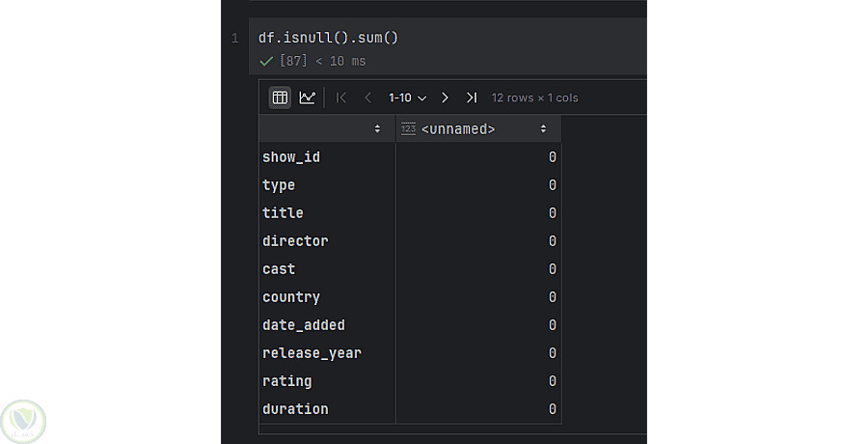Click the release_year row label
This screenshot has height=444, width=868.
point(312,352)
